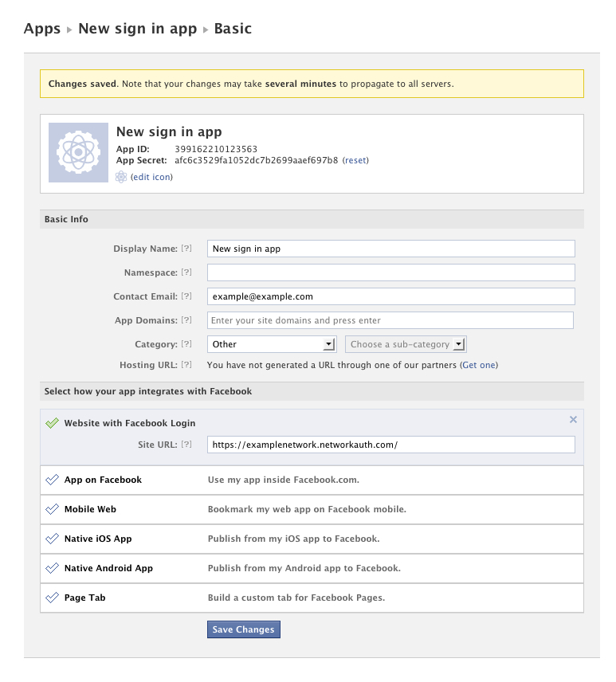616x682 pixels.
Task: Open the Contact Email help [?] tooltip
Action: tap(186, 296)
